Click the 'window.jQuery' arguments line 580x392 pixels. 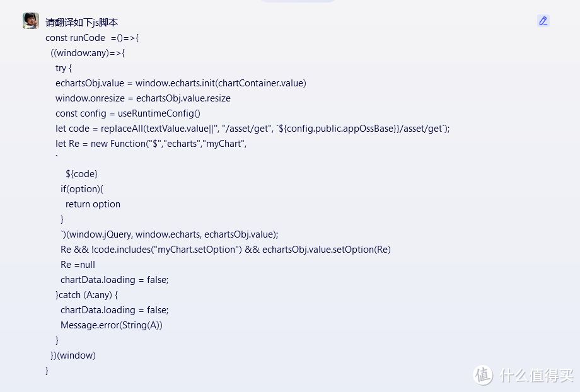coord(169,234)
